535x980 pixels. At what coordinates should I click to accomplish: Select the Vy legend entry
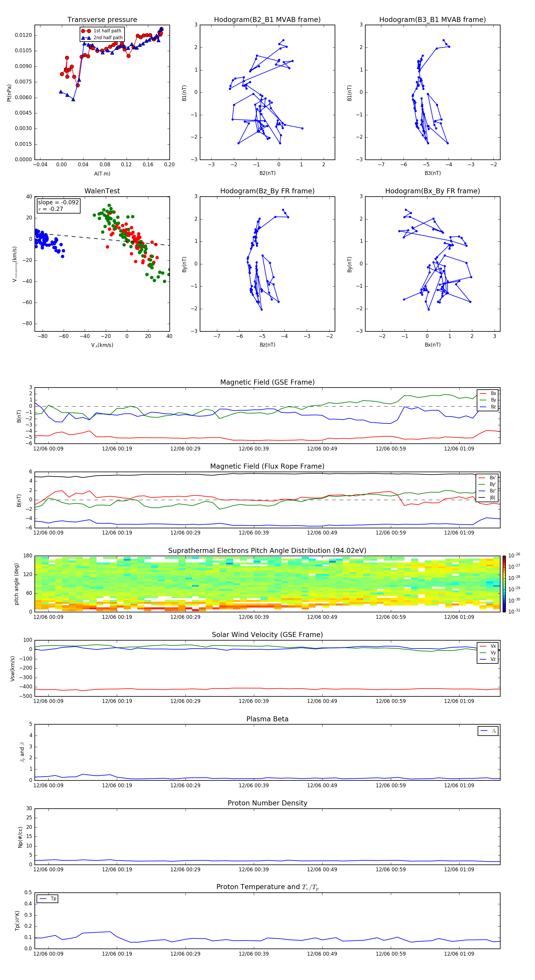pyautogui.click(x=488, y=652)
